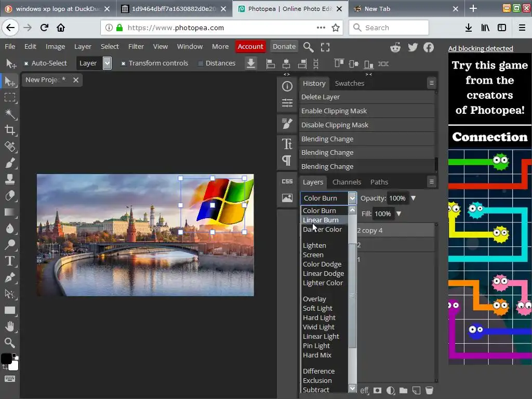Switch to the Swatches tab
532x399 pixels.
pos(350,84)
